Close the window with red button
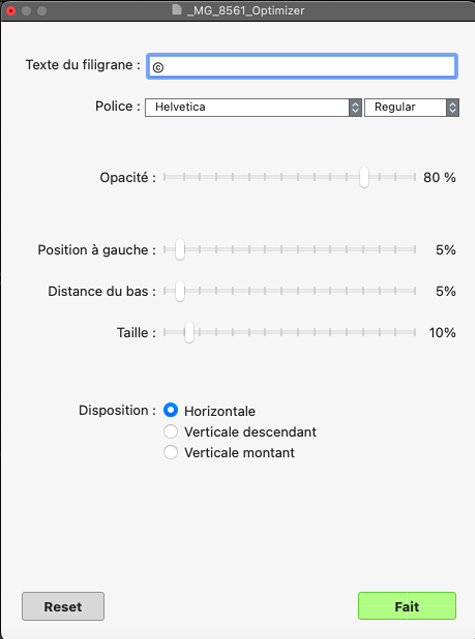The width and height of the screenshot is (475, 639). (11, 11)
